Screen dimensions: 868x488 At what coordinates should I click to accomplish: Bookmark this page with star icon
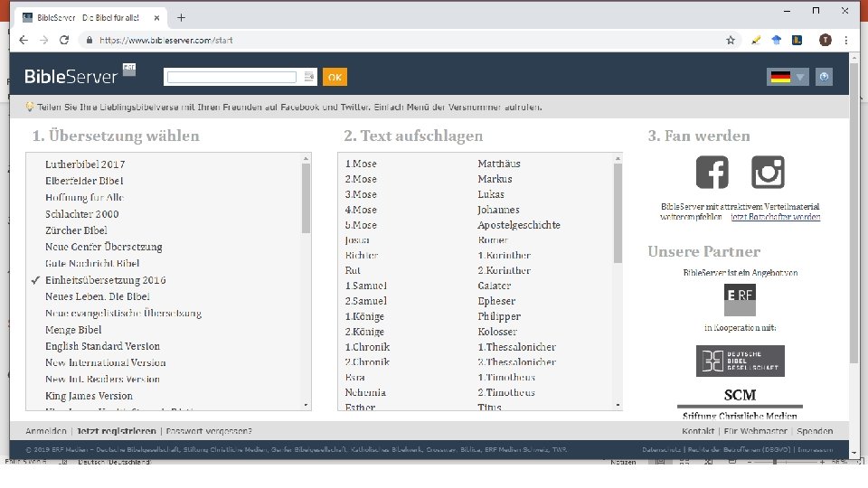731,40
